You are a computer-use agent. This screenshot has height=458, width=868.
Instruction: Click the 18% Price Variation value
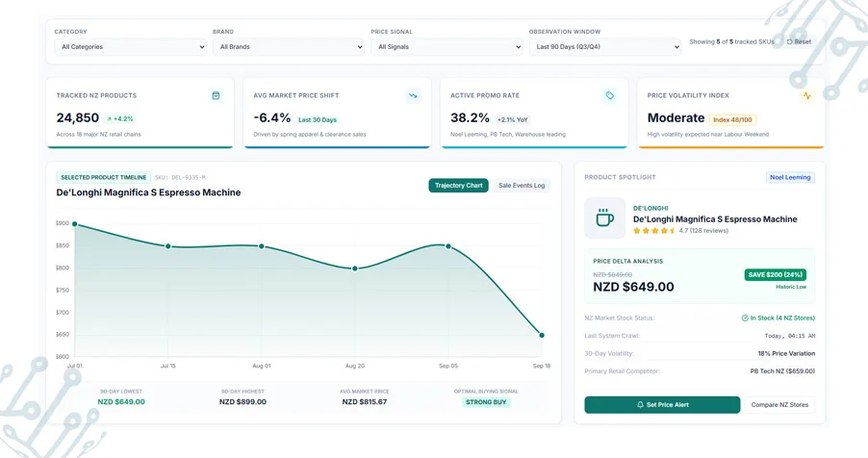786,353
